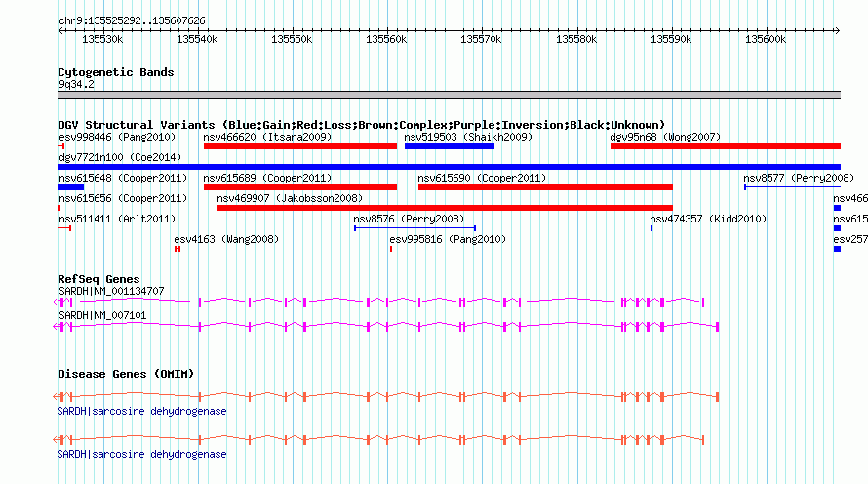Open the SARDH|NM_007101 transcript label
The image size is (868, 484).
102,315
